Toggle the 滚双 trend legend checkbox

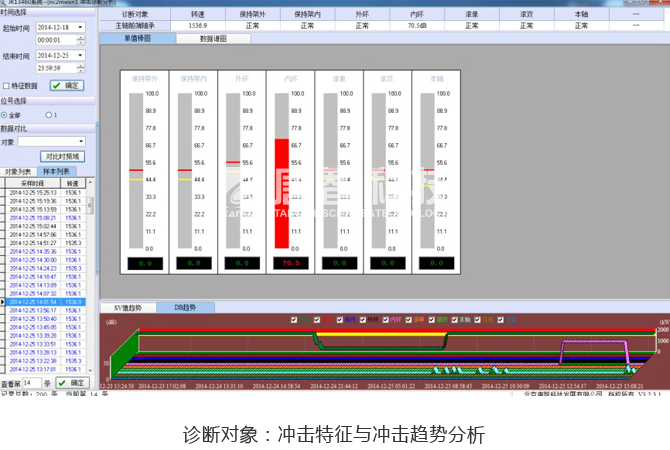pos(432,320)
